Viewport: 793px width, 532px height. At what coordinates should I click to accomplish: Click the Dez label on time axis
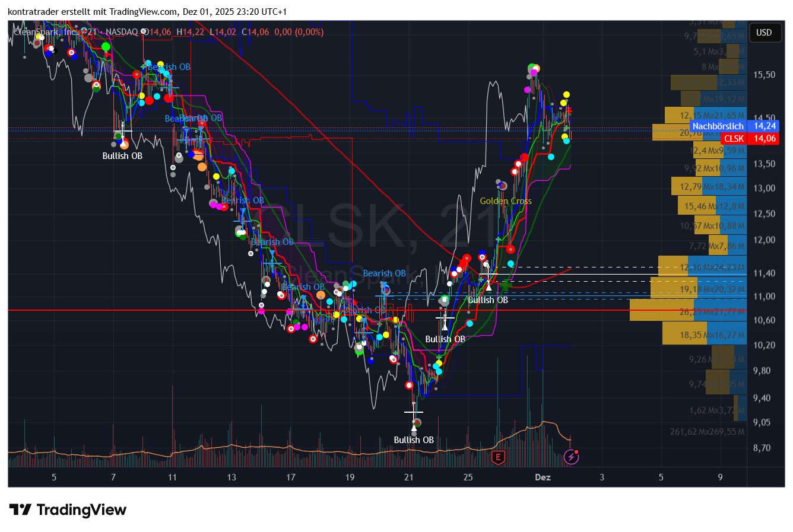[x=543, y=477]
